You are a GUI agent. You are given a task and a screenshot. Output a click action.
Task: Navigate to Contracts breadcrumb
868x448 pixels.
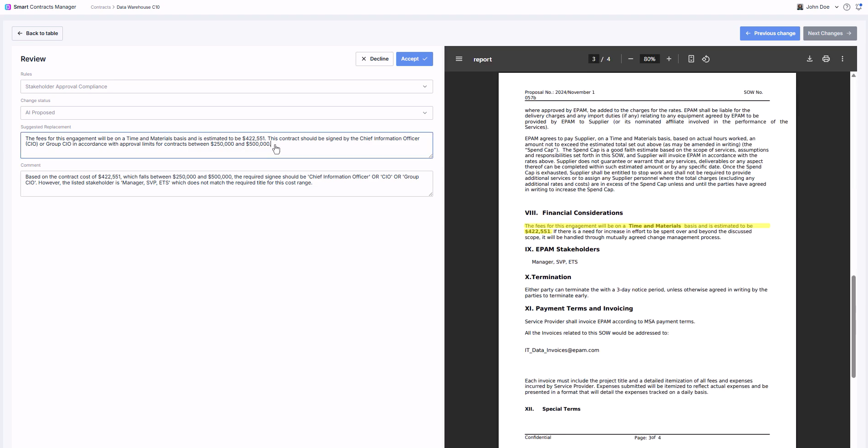[101, 7]
